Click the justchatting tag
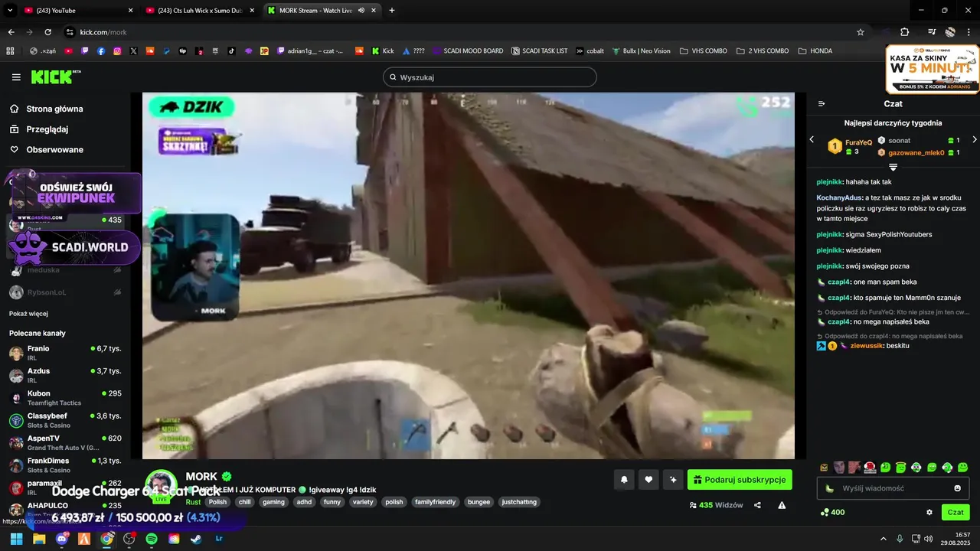980x551 pixels. tap(519, 502)
